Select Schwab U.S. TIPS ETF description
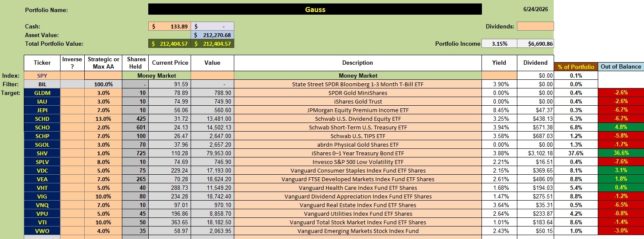 [x=358, y=136]
